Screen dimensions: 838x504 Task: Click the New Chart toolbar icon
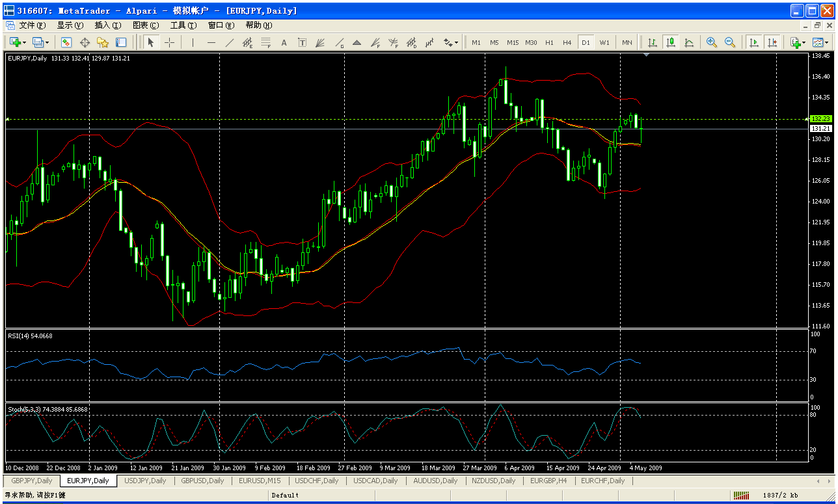[14, 42]
